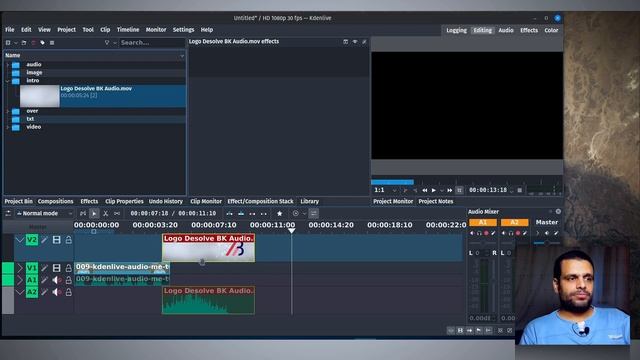Toggle the V2 track lock
The image size is (640, 360).
coord(69,240)
